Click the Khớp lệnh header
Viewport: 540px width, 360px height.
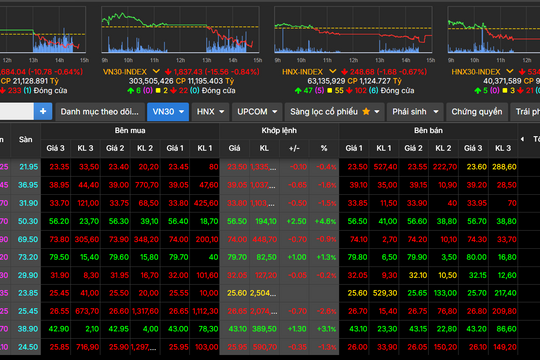[279, 131]
